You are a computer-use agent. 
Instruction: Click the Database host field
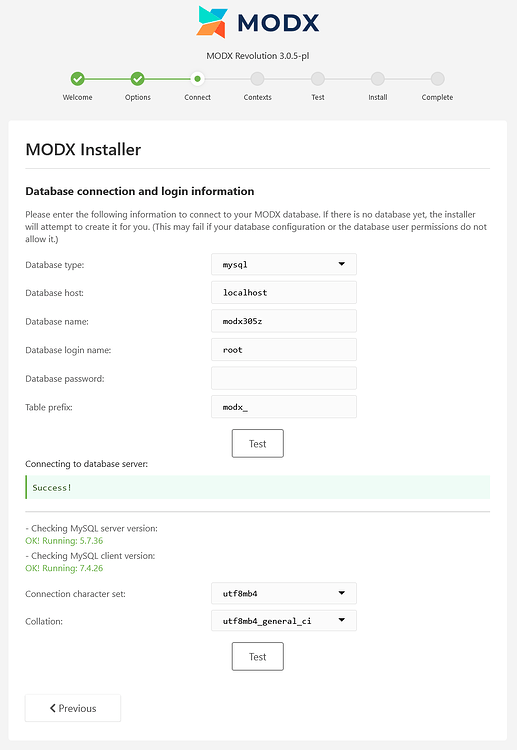(284, 292)
